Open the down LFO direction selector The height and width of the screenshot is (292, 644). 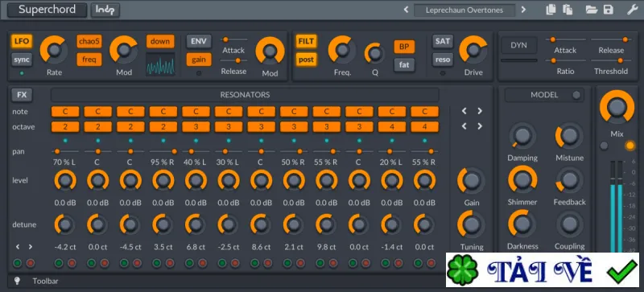pos(160,42)
